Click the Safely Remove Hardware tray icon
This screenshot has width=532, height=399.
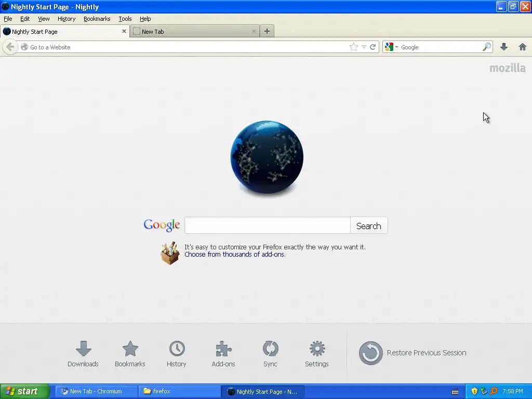pos(484,392)
